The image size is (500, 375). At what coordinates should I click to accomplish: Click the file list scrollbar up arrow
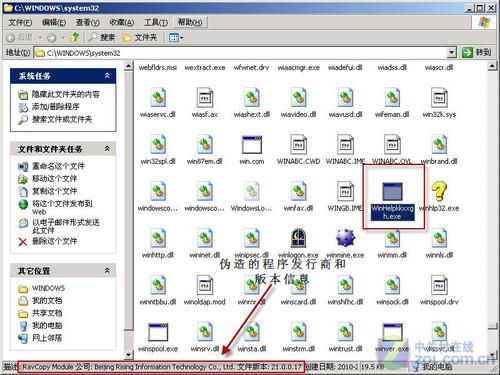point(493,67)
